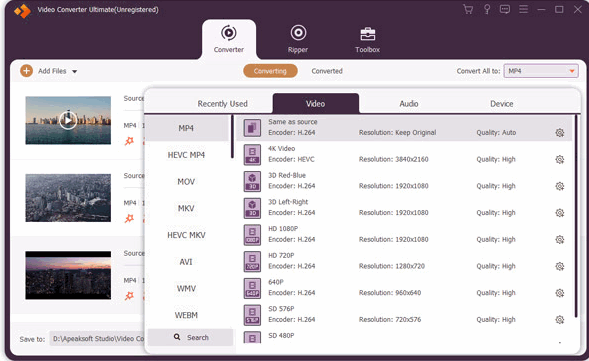Open settings gear for SD 576P
589x361 pixels.
560,319
